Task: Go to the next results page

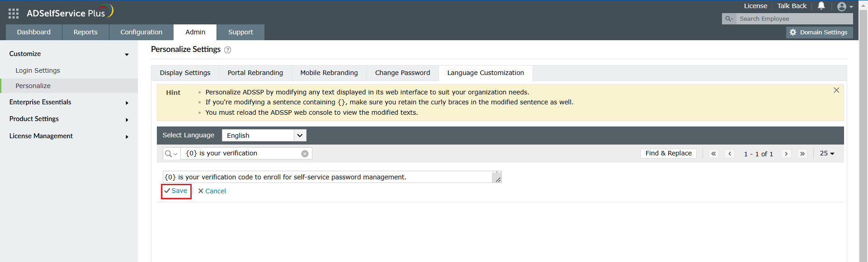Action: [x=786, y=154]
